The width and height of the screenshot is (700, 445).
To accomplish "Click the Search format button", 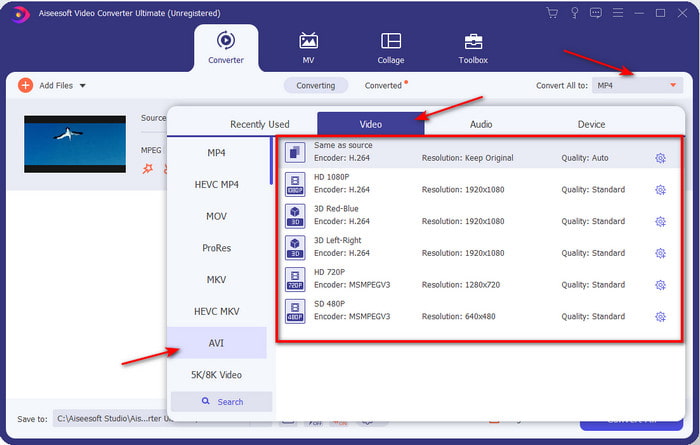I will (221, 401).
